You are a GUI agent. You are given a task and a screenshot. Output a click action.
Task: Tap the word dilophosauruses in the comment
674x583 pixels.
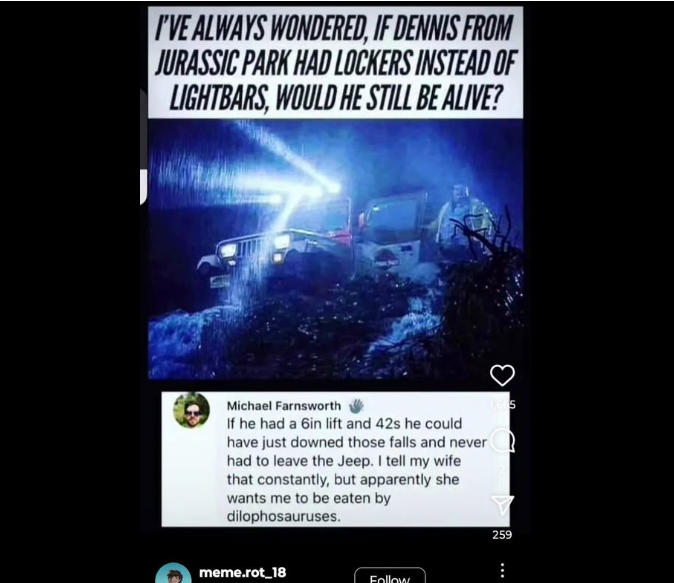(284, 516)
